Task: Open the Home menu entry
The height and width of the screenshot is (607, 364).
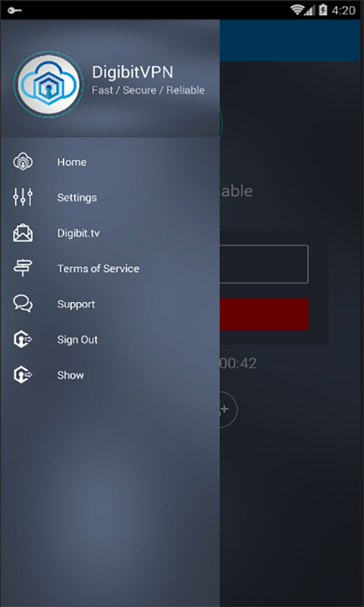Action: pos(110,162)
